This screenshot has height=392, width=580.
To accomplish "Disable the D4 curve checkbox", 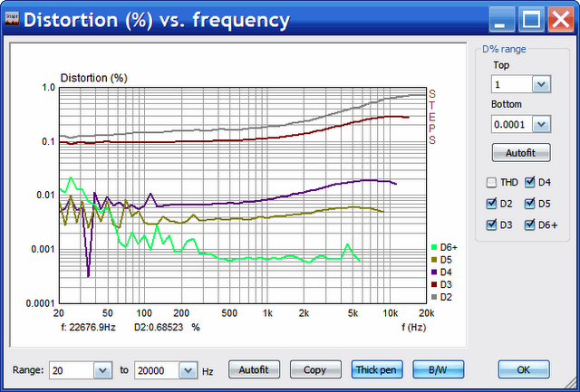I will (530, 182).
